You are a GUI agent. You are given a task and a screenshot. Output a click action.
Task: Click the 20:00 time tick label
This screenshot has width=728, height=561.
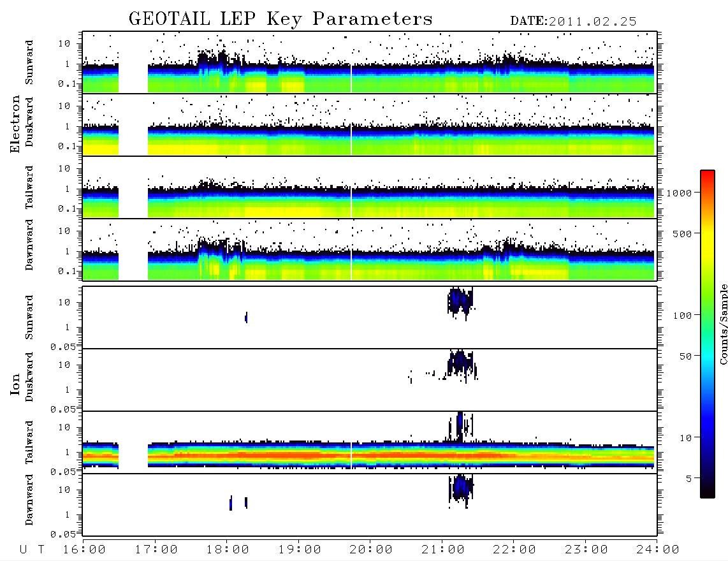pyautogui.click(x=371, y=550)
